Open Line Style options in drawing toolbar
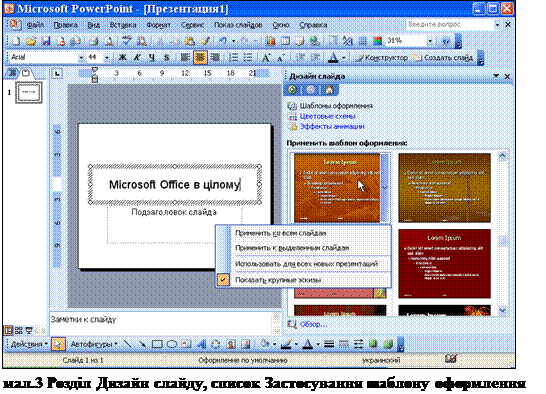The height and width of the screenshot is (394, 546). (x=329, y=344)
